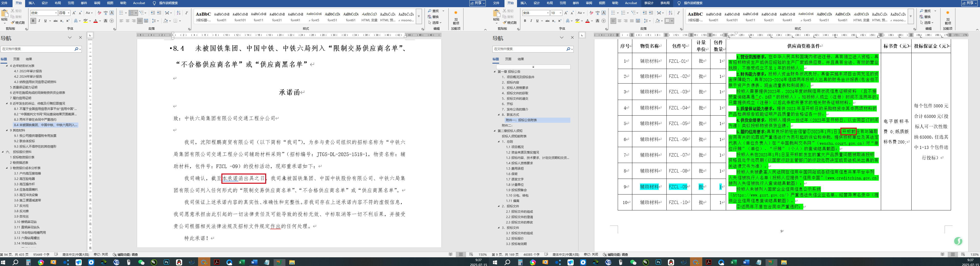
Task: Switch to web layout in the left window
Action: coord(471,254)
